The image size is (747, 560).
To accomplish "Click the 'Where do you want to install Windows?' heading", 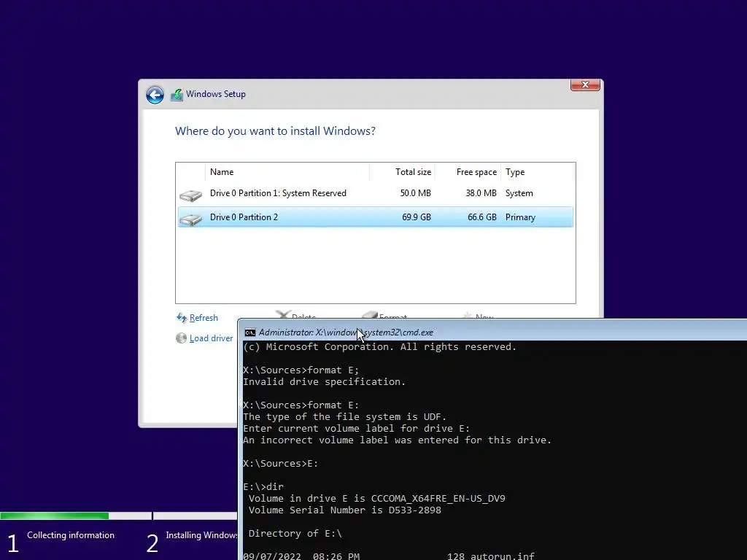I will click(275, 131).
